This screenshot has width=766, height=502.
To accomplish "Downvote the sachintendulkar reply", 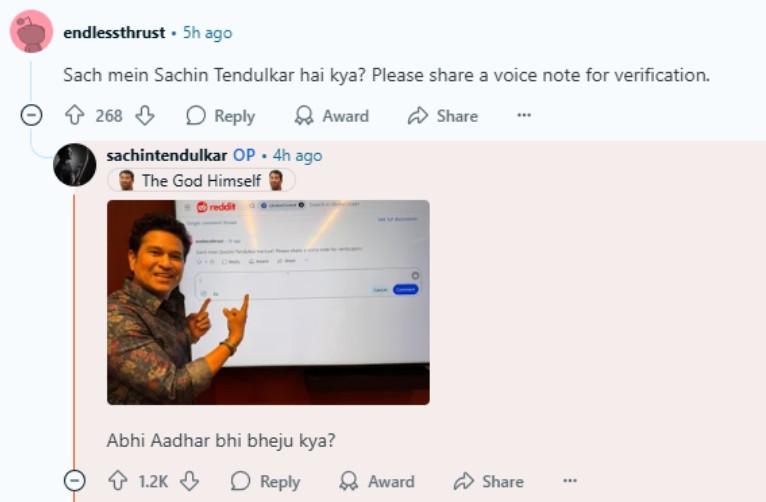I will pyautogui.click(x=189, y=481).
